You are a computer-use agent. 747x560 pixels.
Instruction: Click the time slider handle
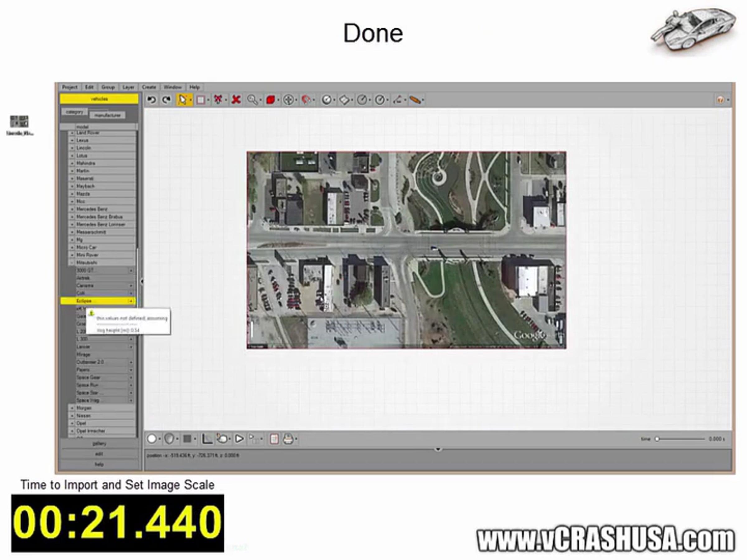click(x=657, y=439)
